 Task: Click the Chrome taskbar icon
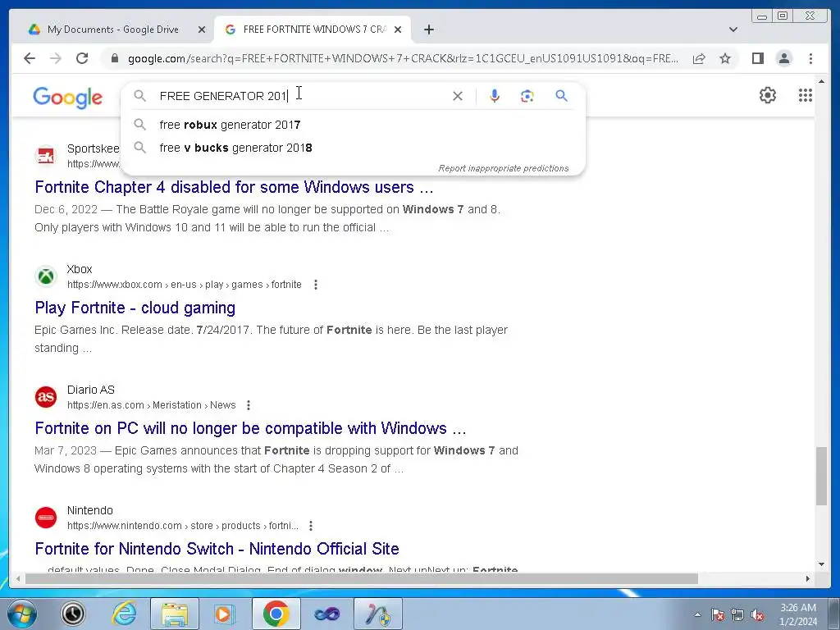tap(276, 614)
